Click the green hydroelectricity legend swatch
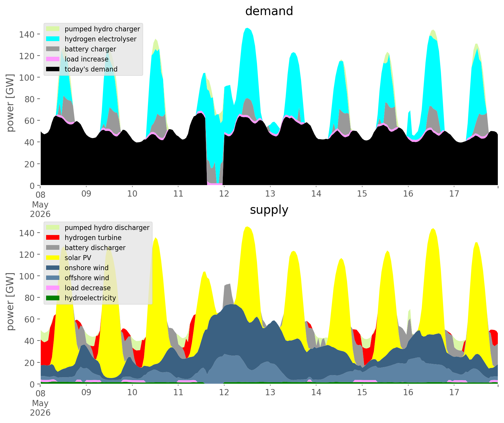Image resolution: width=504 pixels, height=423 pixels. pos(53,298)
